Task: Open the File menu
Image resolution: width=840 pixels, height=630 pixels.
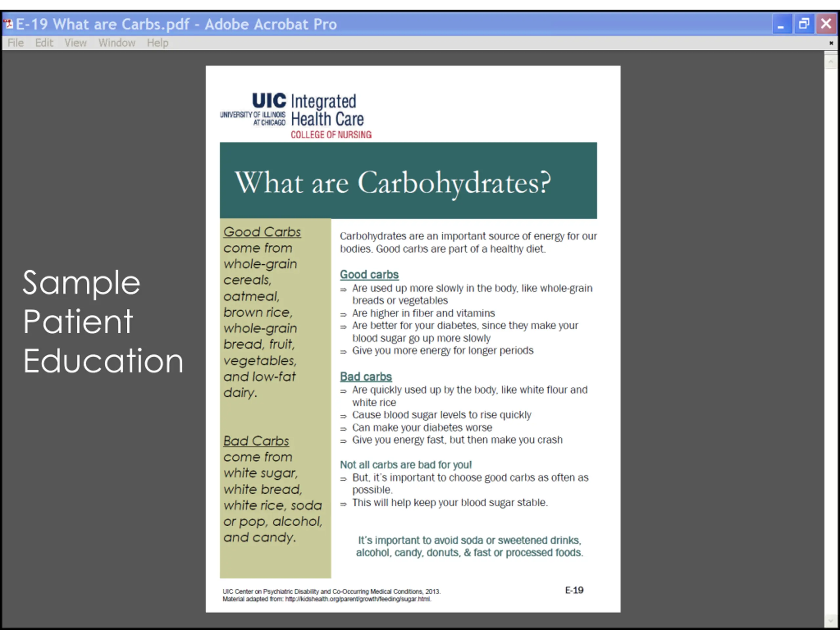Action: click(15, 43)
